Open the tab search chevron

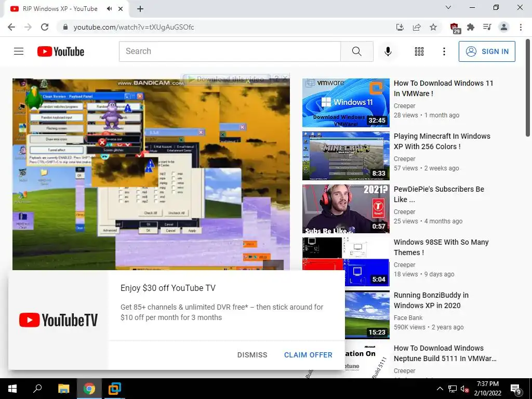pos(448,7)
